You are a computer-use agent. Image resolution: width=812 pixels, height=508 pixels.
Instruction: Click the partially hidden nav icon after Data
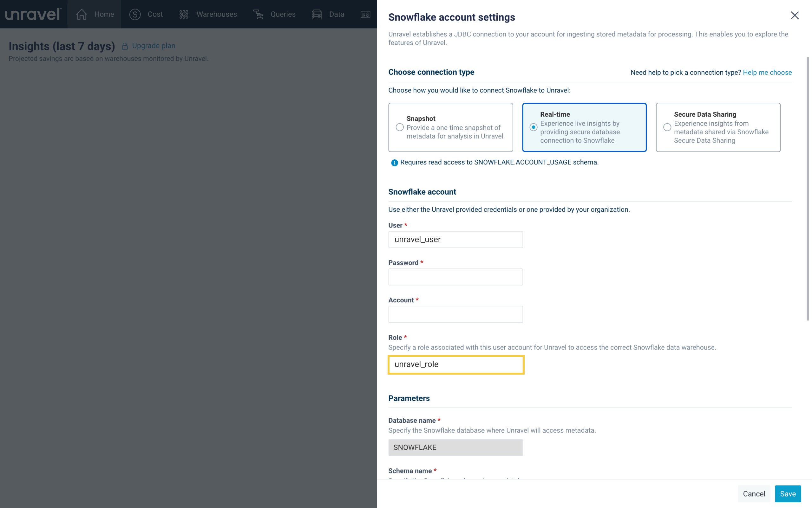tap(365, 14)
